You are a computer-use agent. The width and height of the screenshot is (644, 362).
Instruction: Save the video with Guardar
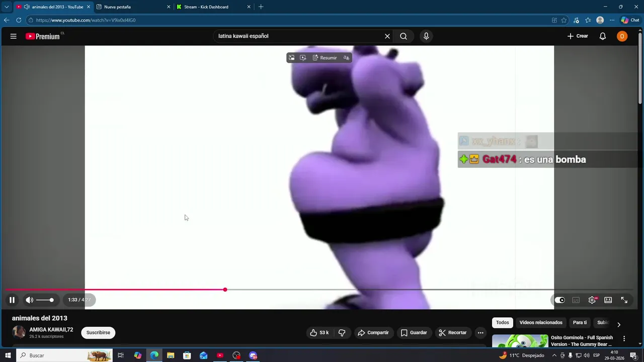click(x=414, y=333)
